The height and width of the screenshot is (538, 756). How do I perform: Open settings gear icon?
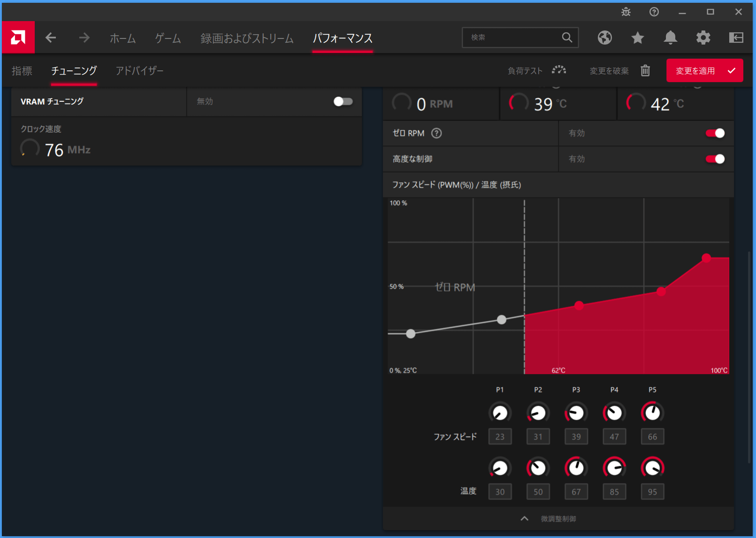click(x=703, y=38)
